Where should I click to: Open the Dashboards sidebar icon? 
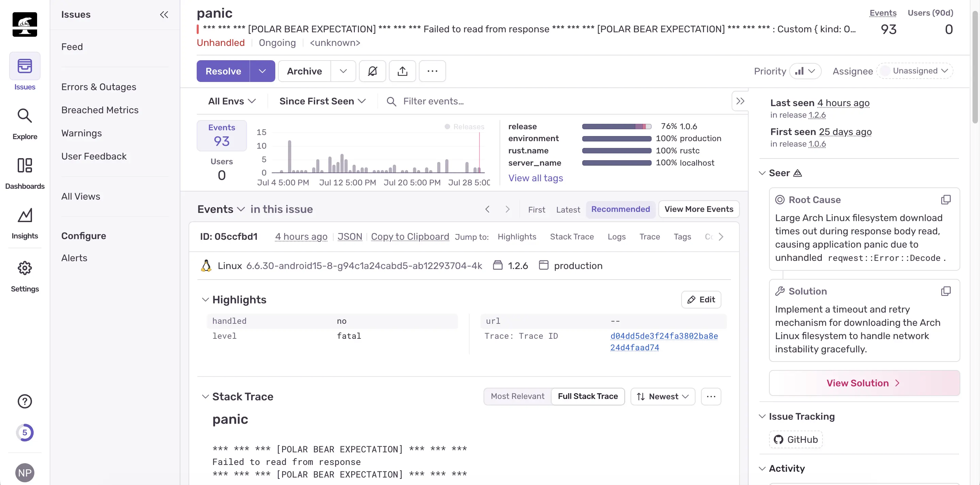[25, 165]
